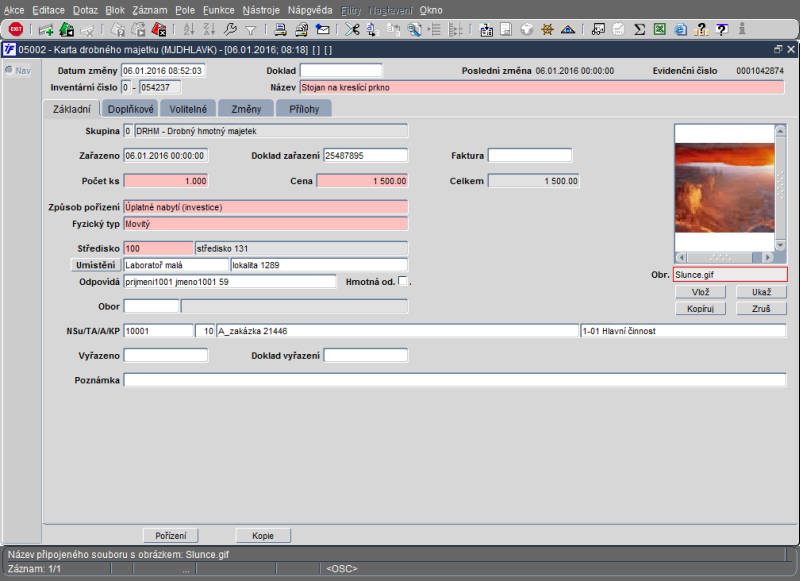Click the copy text icon beside scissors

tap(372, 30)
